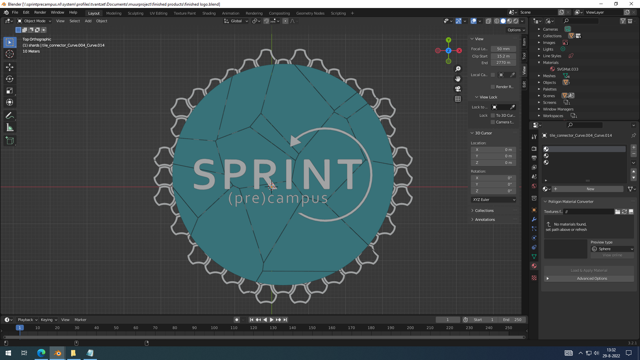This screenshot has width=640, height=360.
Task: Open the Object Data properties green tab
Action: (534, 256)
